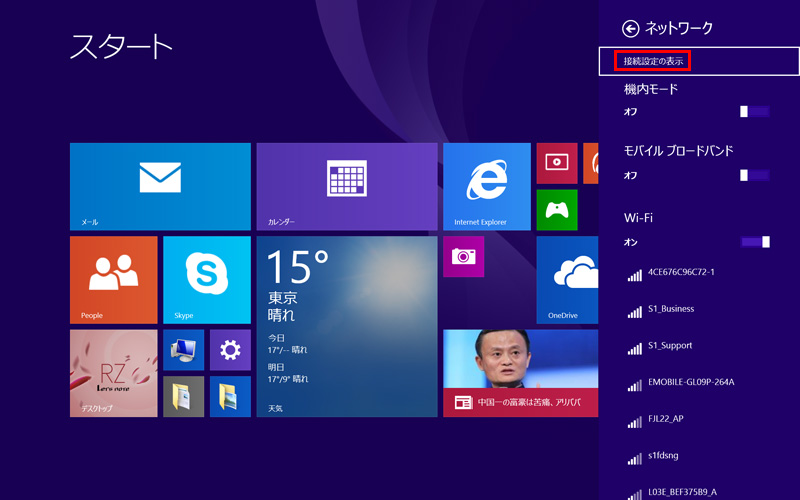
Task: Open the Weather tile showing Tokyo
Action: pyautogui.click(x=347, y=327)
